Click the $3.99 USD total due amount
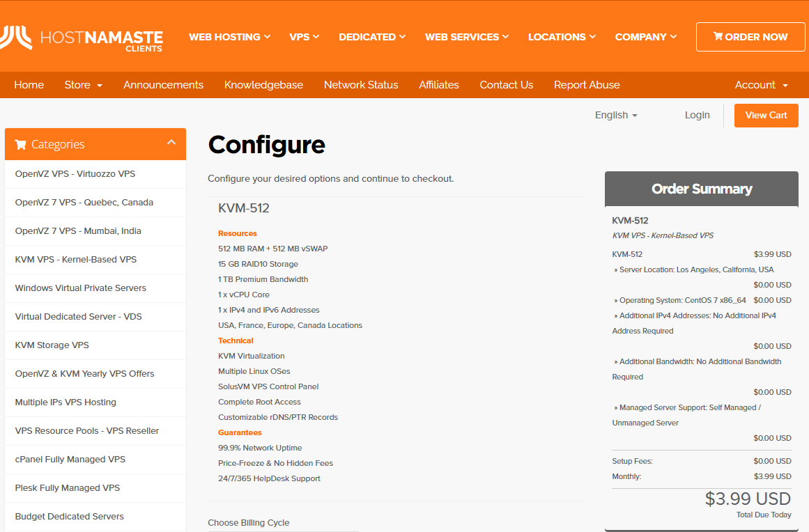Viewport: 809px width, 532px height. point(748,499)
